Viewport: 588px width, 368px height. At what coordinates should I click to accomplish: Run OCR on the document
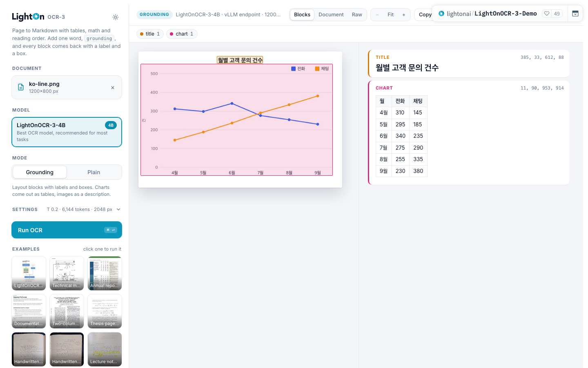point(67,230)
